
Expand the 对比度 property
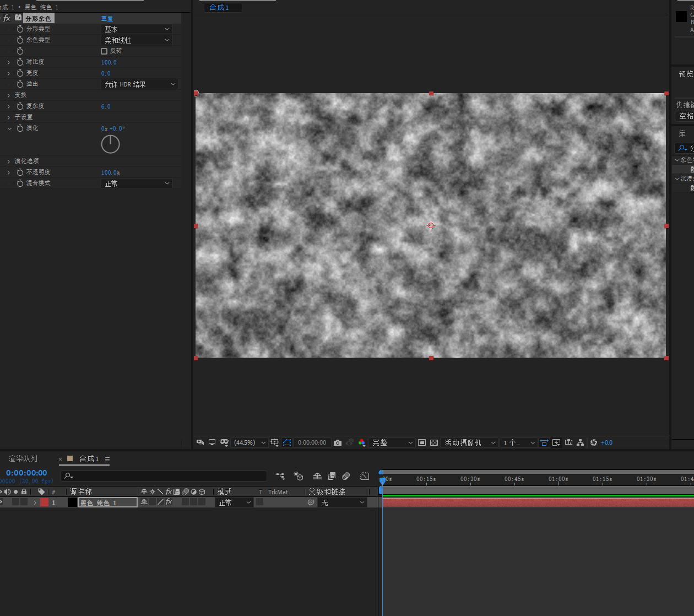pyautogui.click(x=9, y=62)
